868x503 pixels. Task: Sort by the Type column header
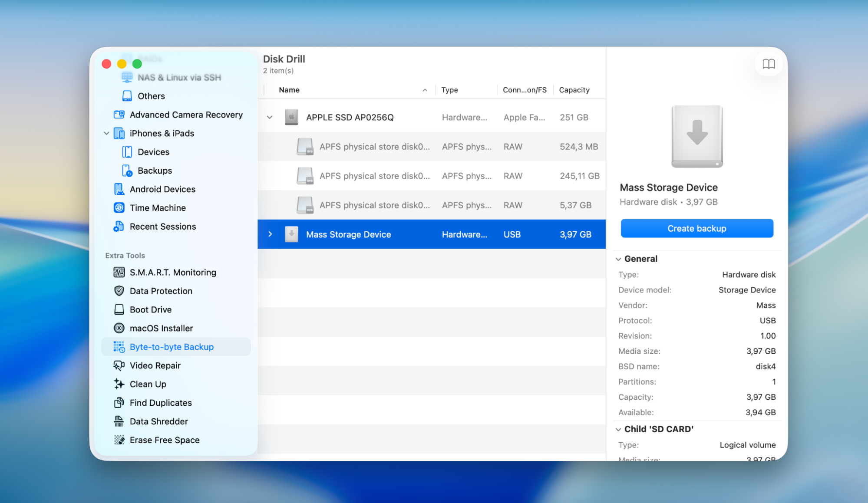click(449, 90)
